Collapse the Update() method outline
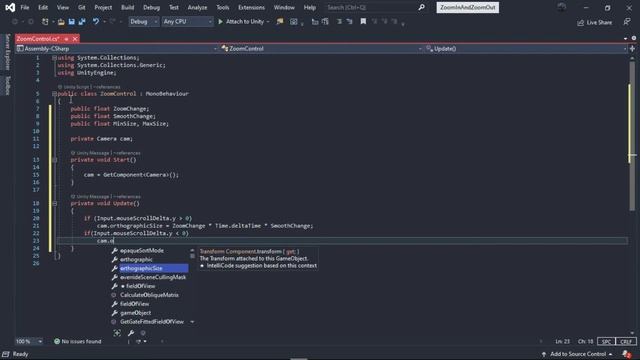 point(54,204)
